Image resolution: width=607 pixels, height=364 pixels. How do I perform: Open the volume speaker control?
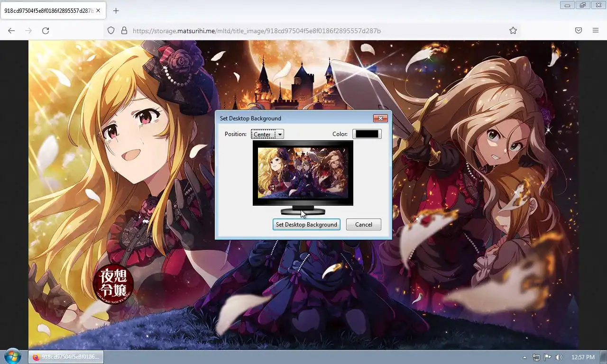coord(559,357)
